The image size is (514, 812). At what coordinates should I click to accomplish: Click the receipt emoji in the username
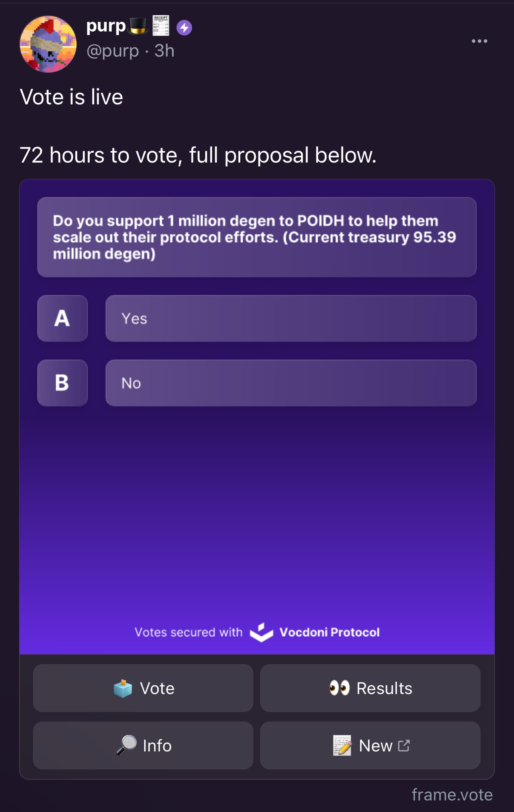[161, 25]
